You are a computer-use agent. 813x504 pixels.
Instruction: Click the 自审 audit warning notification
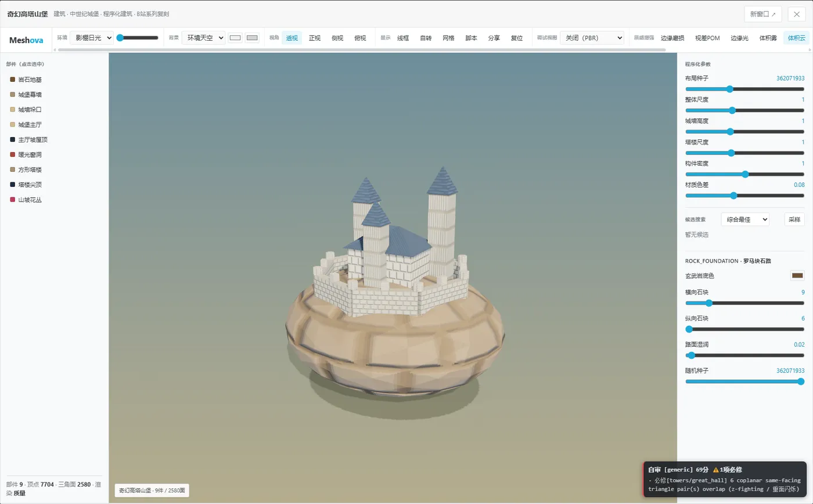[725, 480]
